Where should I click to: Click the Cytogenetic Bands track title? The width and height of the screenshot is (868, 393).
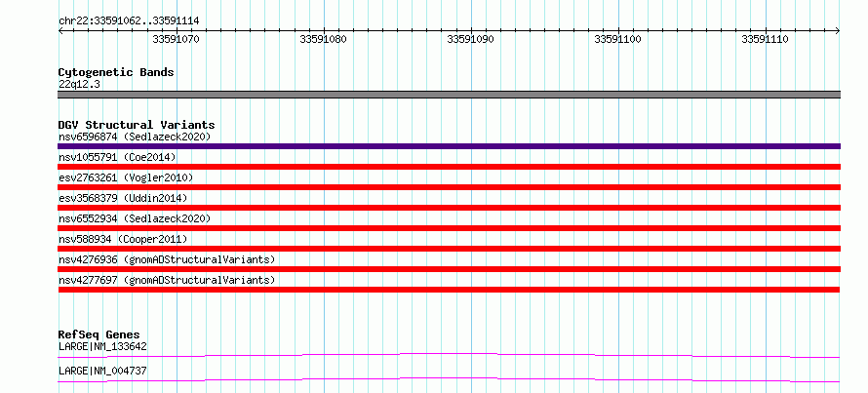coord(116,72)
